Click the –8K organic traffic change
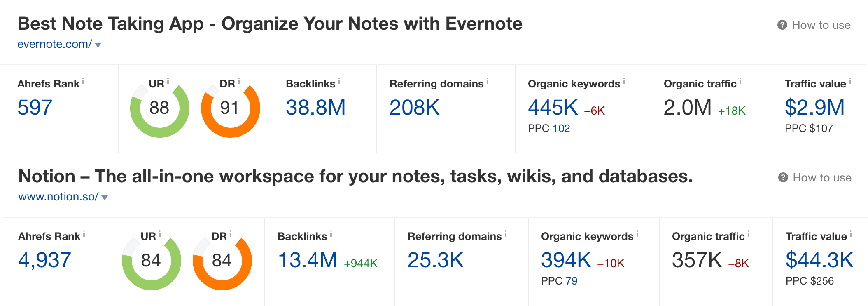 [x=738, y=264]
